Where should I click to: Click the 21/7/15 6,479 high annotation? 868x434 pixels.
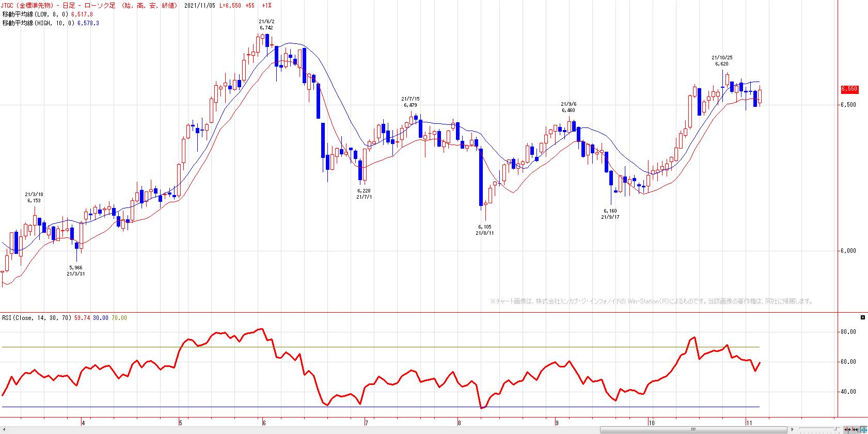(411, 102)
